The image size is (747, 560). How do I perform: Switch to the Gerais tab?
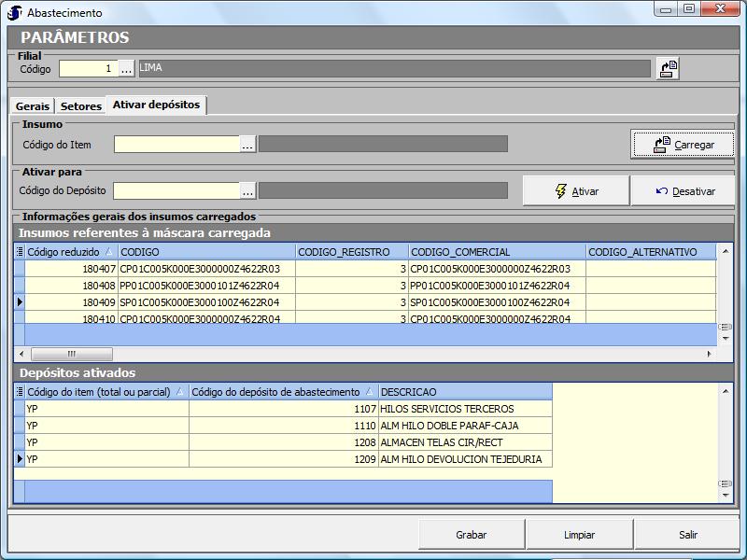tap(33, 106)
